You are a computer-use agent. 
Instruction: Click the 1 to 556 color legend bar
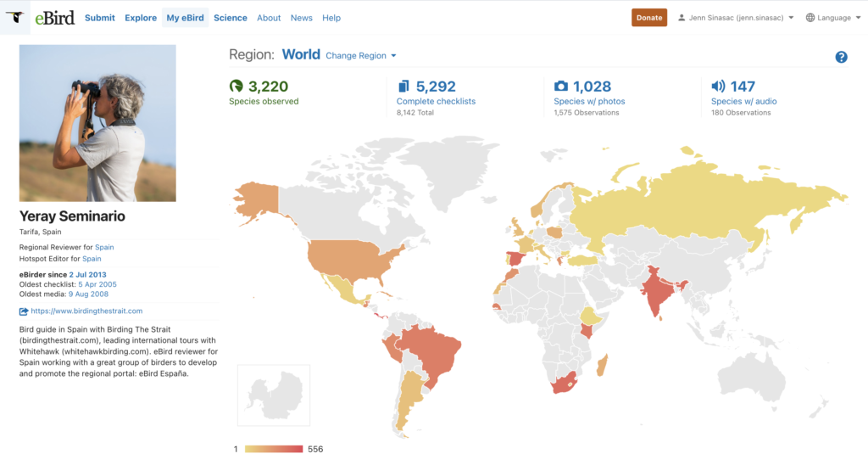point(274,449)
